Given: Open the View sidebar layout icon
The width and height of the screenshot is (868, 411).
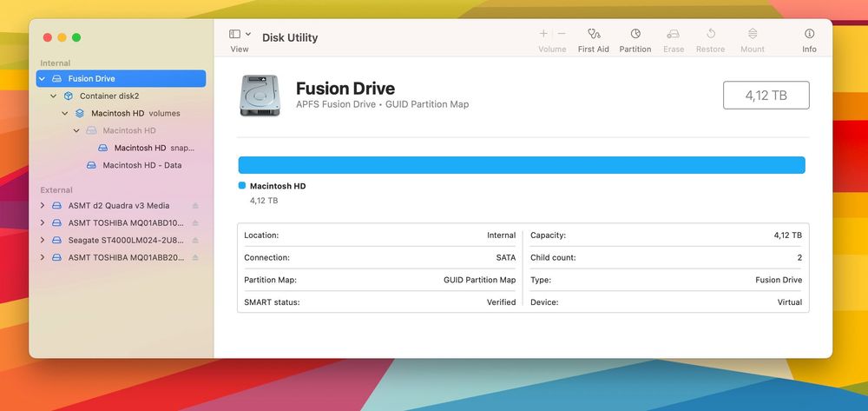Looking at the screenshot, I should 234,35.
